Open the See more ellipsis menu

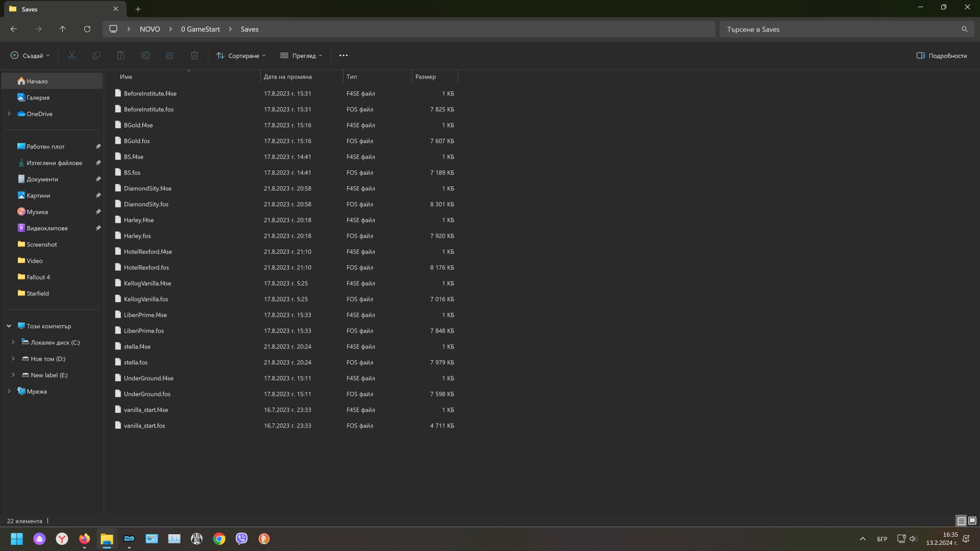(x=344, y=56)
